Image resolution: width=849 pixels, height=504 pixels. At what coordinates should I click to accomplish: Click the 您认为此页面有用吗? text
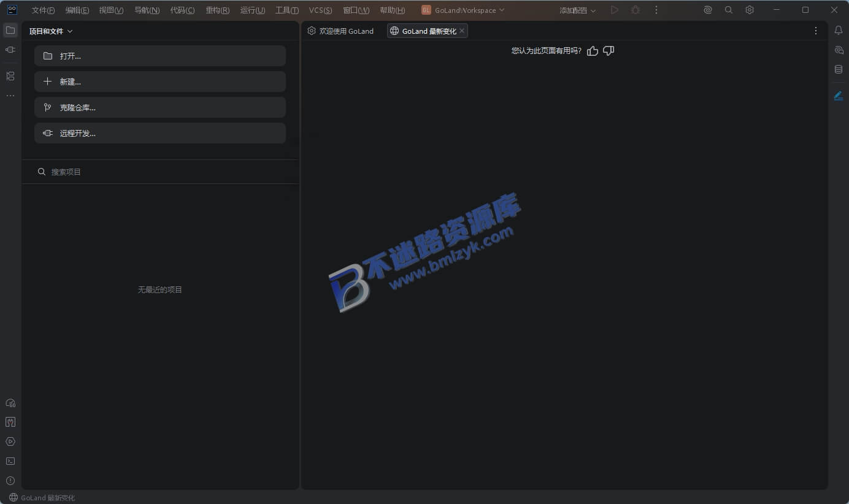547,51
